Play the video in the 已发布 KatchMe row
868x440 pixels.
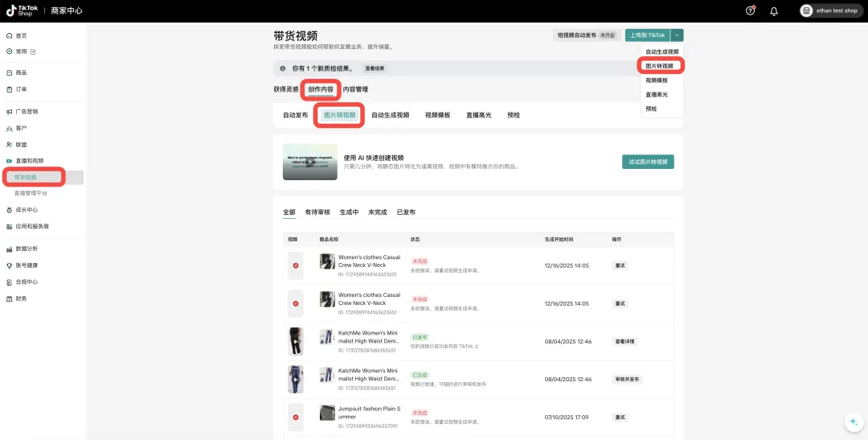[x=296, y=341]
